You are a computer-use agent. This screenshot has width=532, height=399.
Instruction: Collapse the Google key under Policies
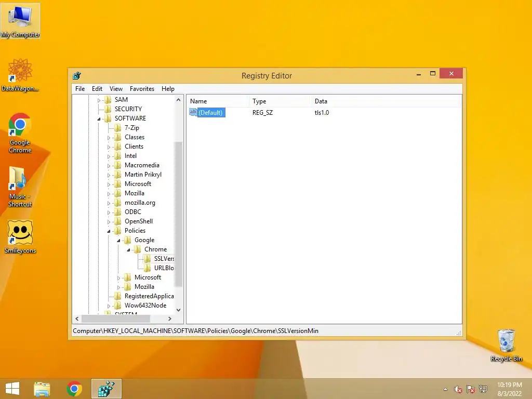click(x=118, y=240)
